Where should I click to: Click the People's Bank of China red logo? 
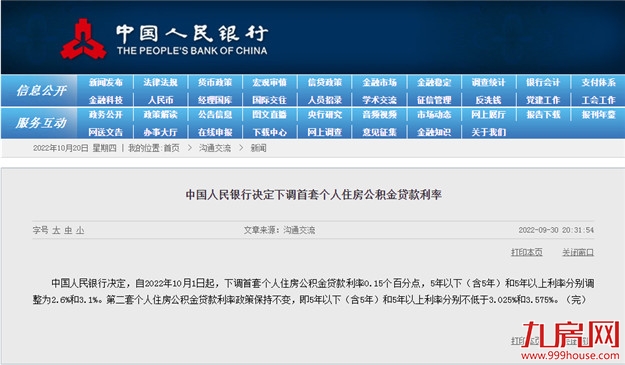coord(83,39)
